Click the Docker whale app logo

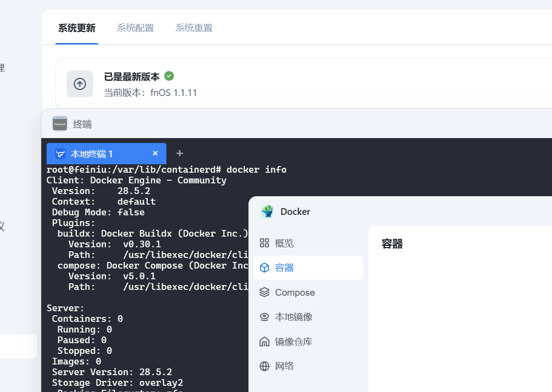pos(267,211)
